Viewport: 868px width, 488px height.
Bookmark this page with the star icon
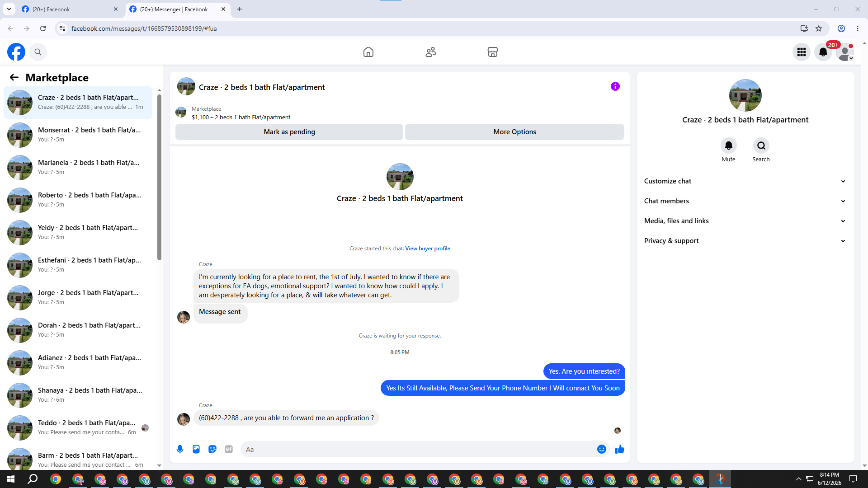[x=819, y=28]
